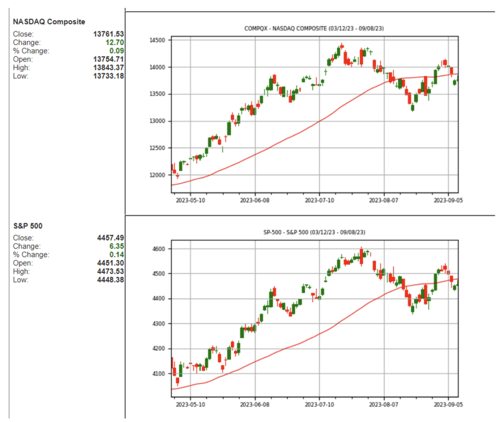Click 2023-05-10 date on NASDAQ chart

pos(190,200)
